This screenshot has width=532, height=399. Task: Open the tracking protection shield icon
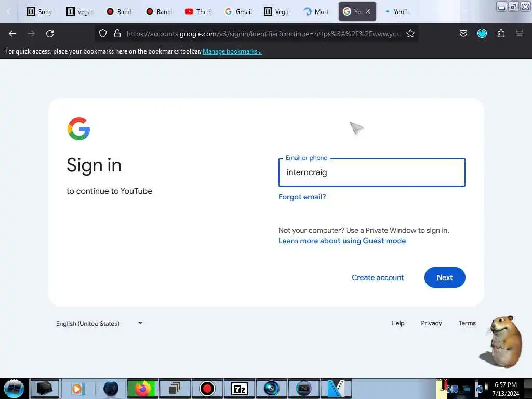coord(103,33)
